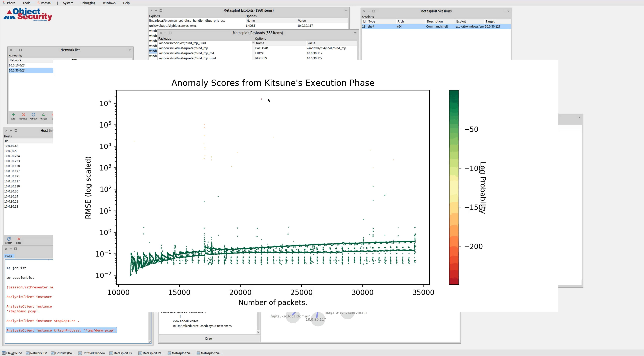Click Refresh icon in Network list
Image resolution: width=644 pixels, height=356 pixels.
click(33, 115)
